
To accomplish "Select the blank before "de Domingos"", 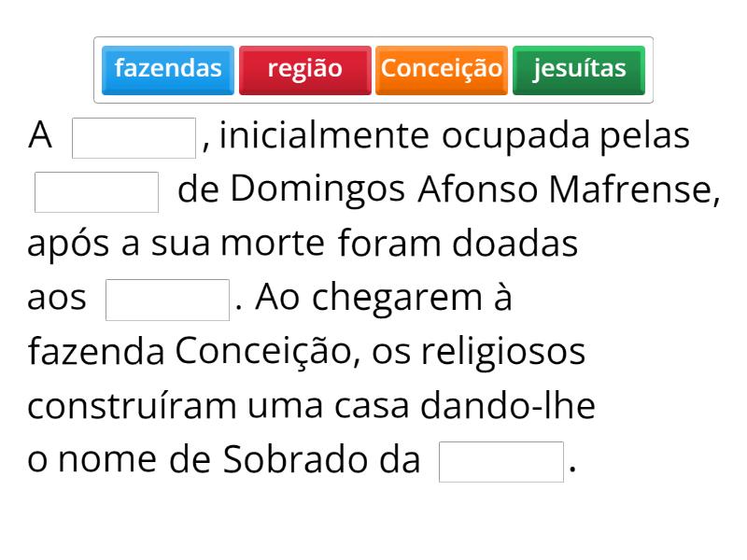I will [97, 192].
